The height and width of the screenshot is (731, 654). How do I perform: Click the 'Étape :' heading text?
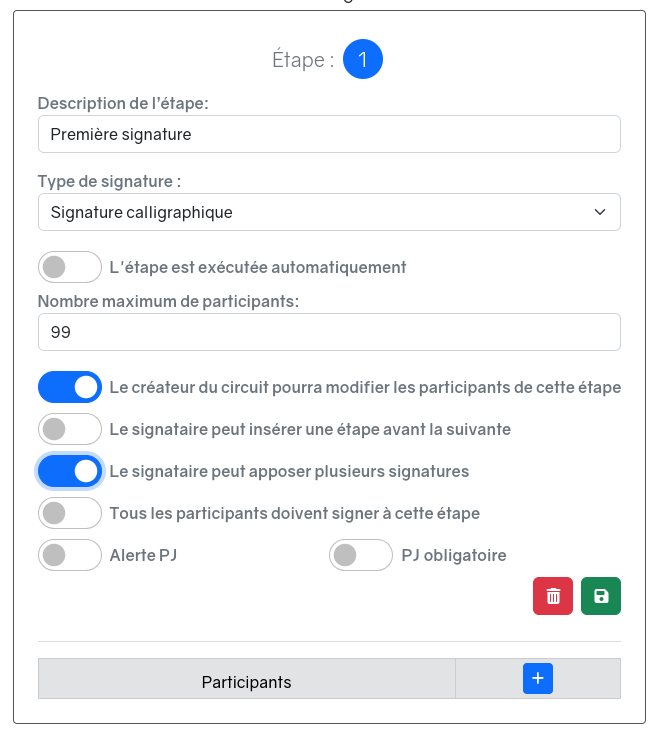pyautogui.click(x=303, y=60)
